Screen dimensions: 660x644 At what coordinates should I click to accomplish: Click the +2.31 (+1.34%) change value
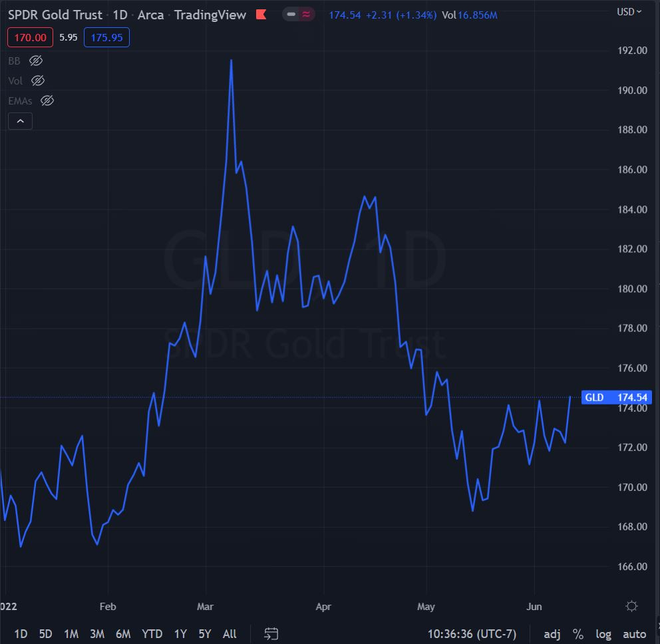point(401,15)
